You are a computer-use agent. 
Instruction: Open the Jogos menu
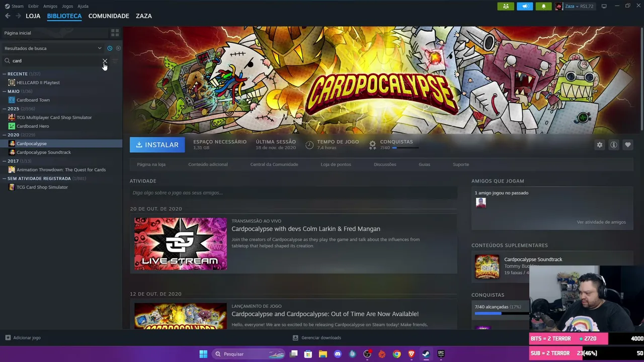[x=67, y=6]
